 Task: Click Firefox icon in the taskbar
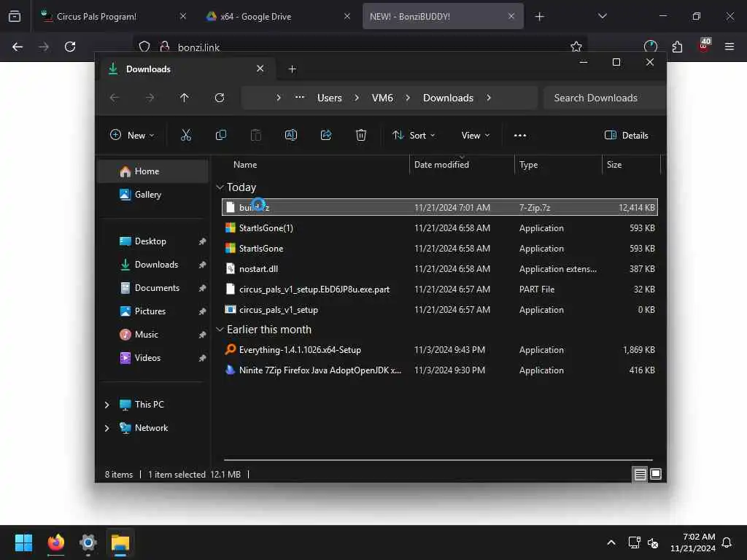click(56, 542)
